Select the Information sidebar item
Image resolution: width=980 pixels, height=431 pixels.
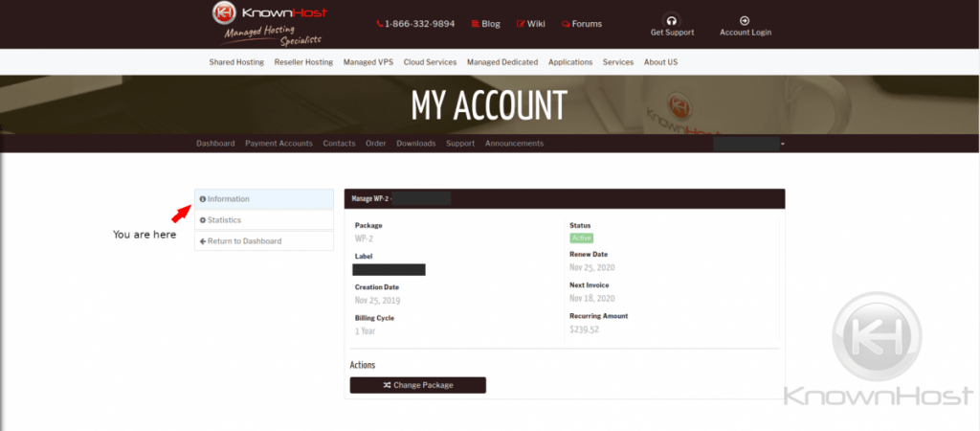(264, 199)
